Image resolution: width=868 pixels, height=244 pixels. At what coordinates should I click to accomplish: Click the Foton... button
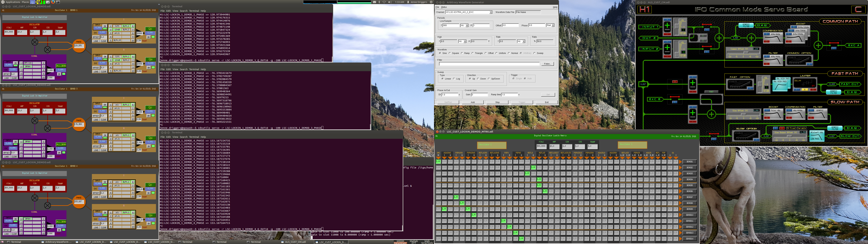tap(547, 64)
